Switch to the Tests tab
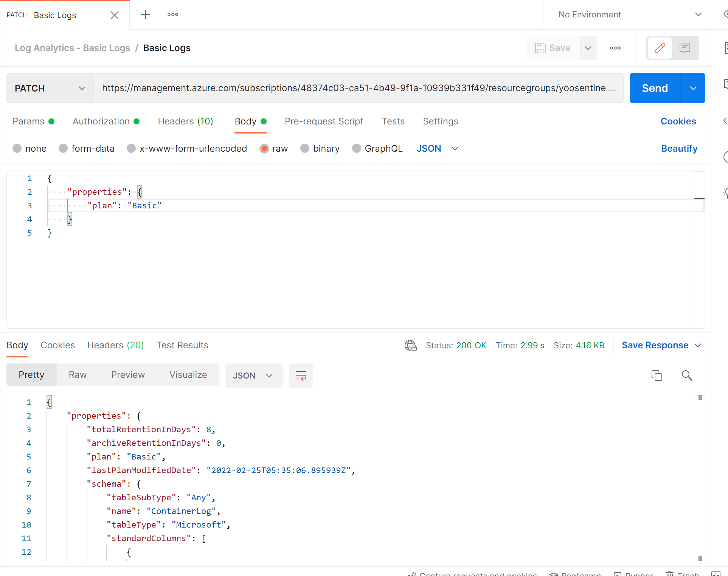728x576 pixels. (393, 121)
